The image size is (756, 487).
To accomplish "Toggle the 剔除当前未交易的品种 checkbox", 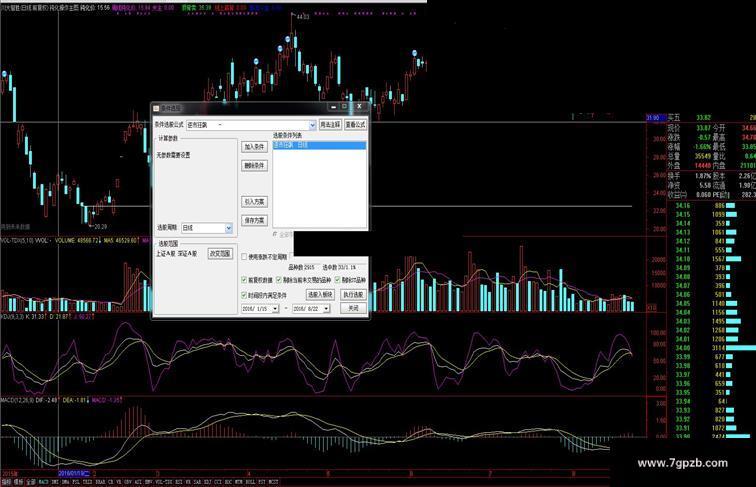I will pyautogui.click(x=279, y=280).
